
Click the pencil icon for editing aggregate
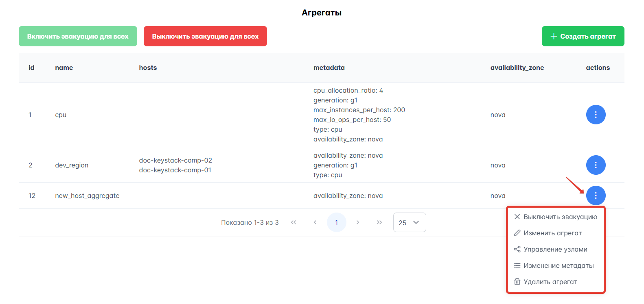[x=517, y=233]
